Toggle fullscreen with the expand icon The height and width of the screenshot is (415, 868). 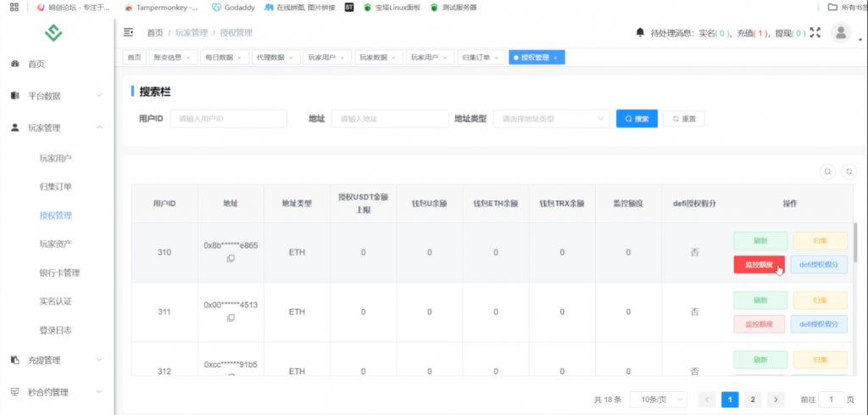[x=815, y=33]
